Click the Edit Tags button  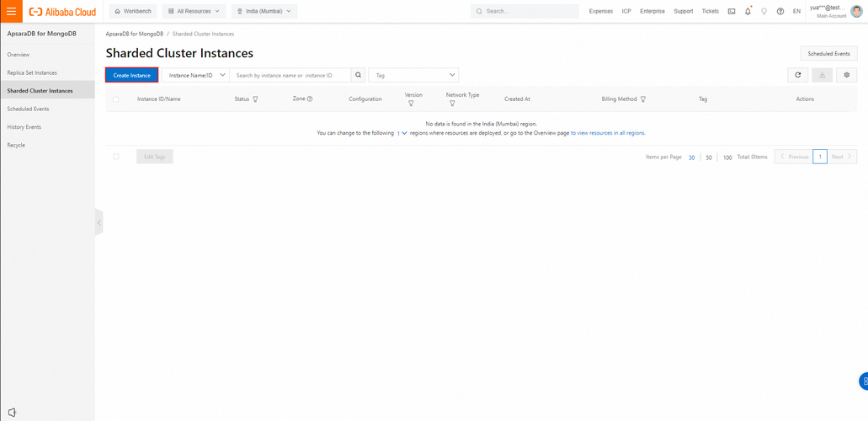pyautogui.click(x=155, y=157)
